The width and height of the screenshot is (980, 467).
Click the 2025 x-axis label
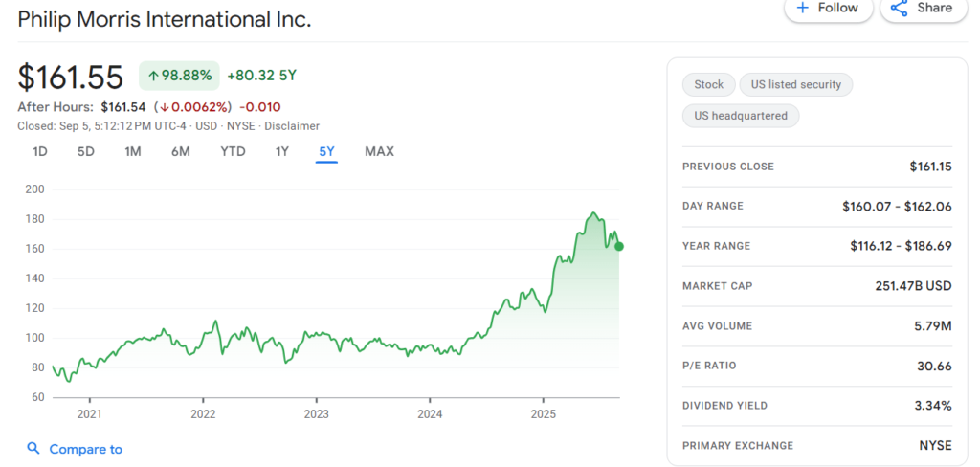[543, 413]
